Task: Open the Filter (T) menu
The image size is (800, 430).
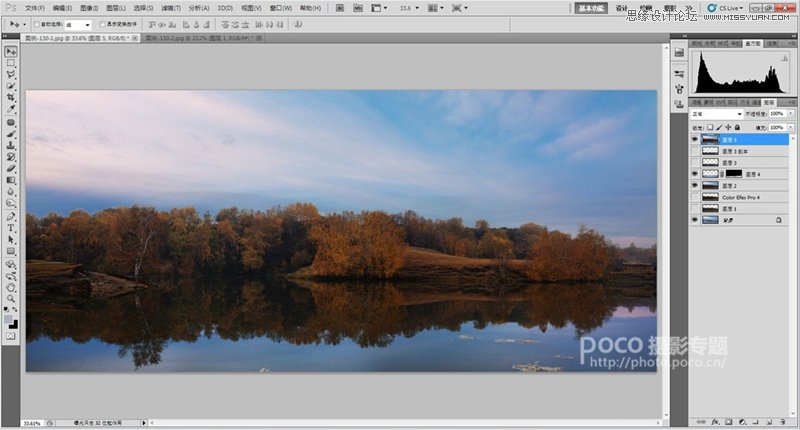Action: coord(170,8)
